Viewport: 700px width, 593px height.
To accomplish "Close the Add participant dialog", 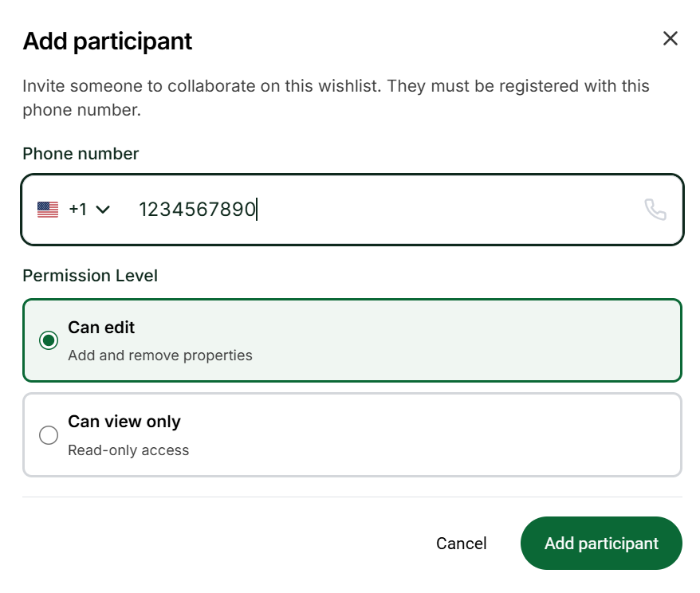I will click(671, 39).
